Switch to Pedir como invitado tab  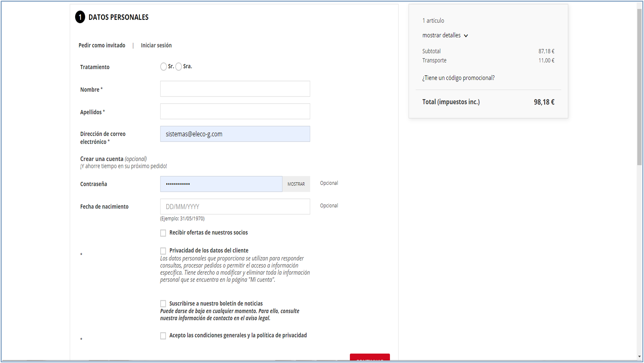pos(102,45)
